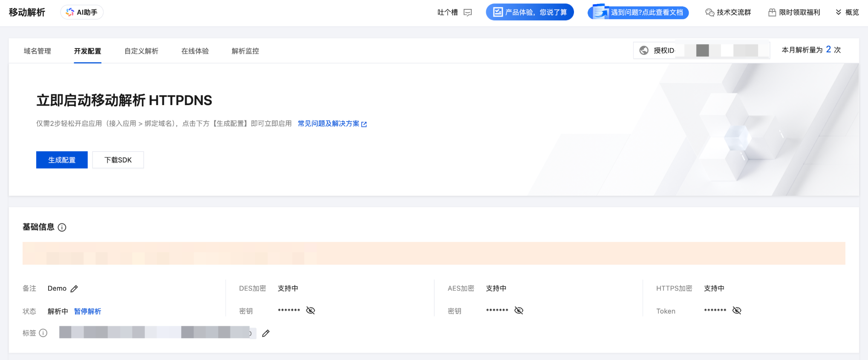Image resolution: width=868 pixels, height=360 pixels.
Task: Open the 自定义解析 tab
Action: (x=141, y=51)
